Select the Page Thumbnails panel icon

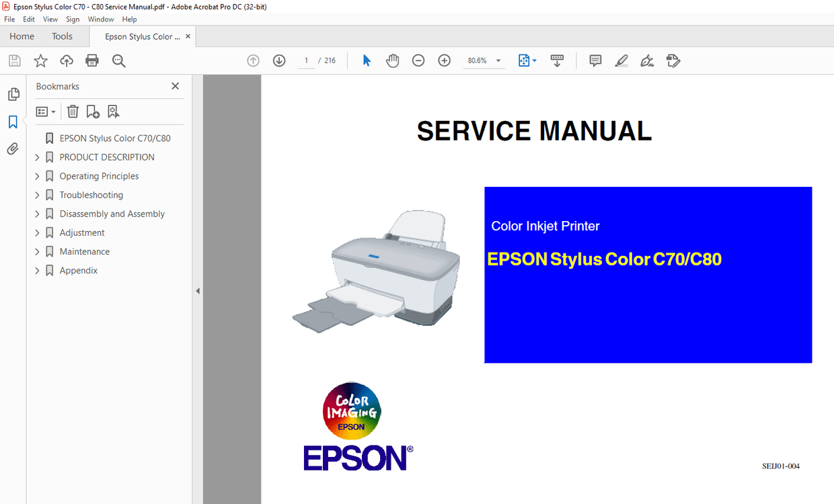coord(13,94)
